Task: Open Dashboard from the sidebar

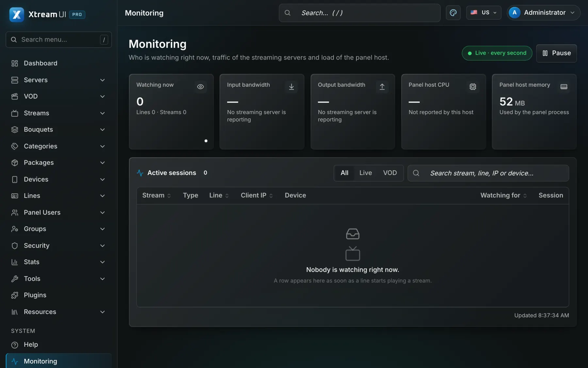Action: tap(59, 63)
